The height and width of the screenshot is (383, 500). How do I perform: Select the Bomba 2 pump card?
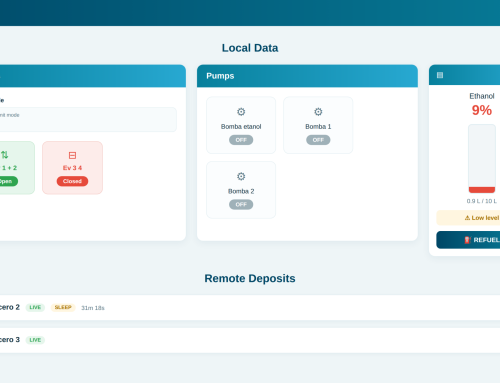click(241, 190)
